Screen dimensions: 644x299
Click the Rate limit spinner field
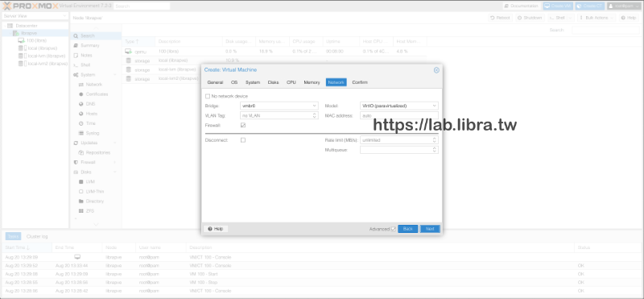398,140
